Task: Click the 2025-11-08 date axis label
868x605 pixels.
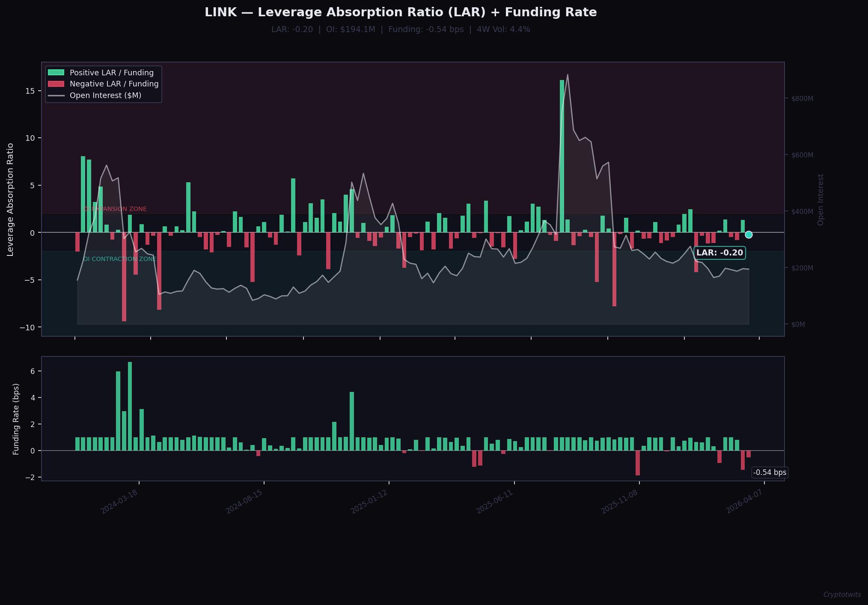Action: (x=619, y=502)
